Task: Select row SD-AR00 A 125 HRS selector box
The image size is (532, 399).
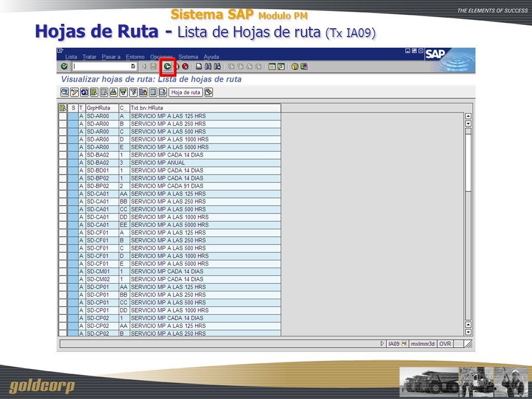Action: coord(63,116)
